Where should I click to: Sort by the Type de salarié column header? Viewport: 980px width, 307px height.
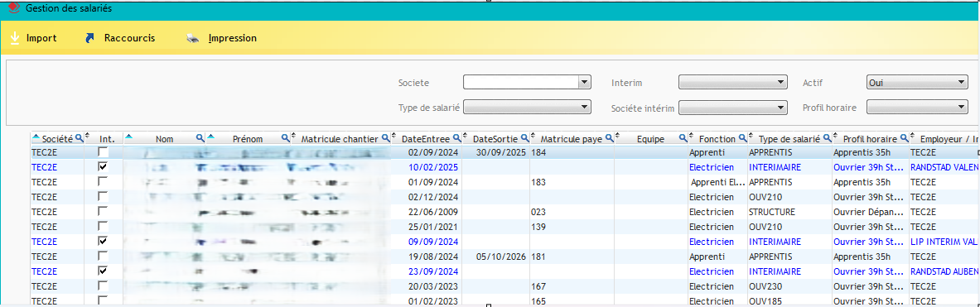click(x=789, y=138)
